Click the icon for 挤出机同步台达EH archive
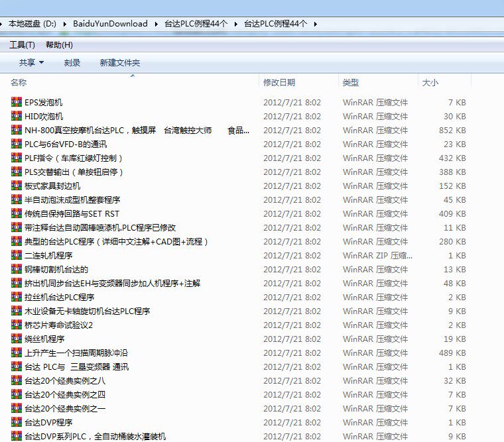504x442 pixels. click(x=17, y=283)
